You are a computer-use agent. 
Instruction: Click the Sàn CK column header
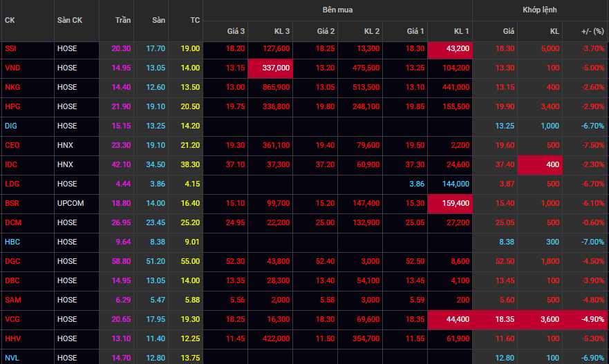coord(70,20)
